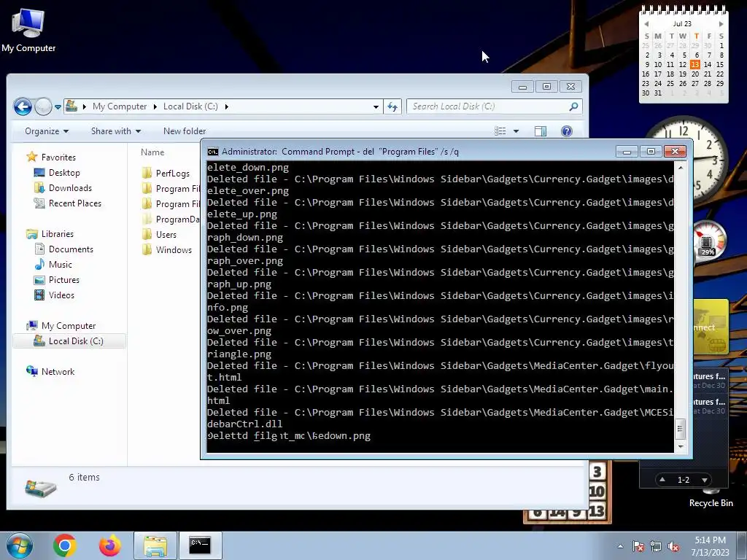Screen dimensions: 747x560
Task: Open the Videos library
Action: click(54, 295)
